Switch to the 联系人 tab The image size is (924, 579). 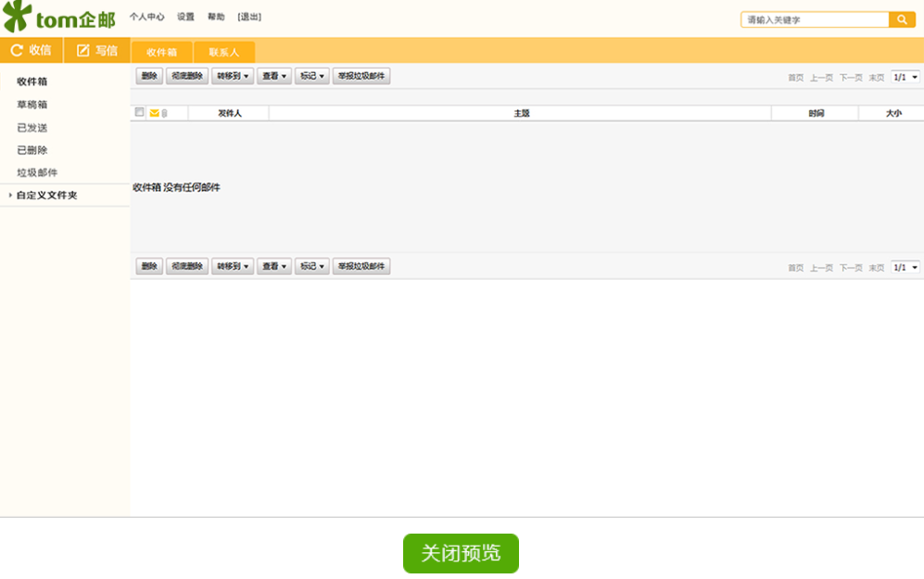click(x=224, y=52)
